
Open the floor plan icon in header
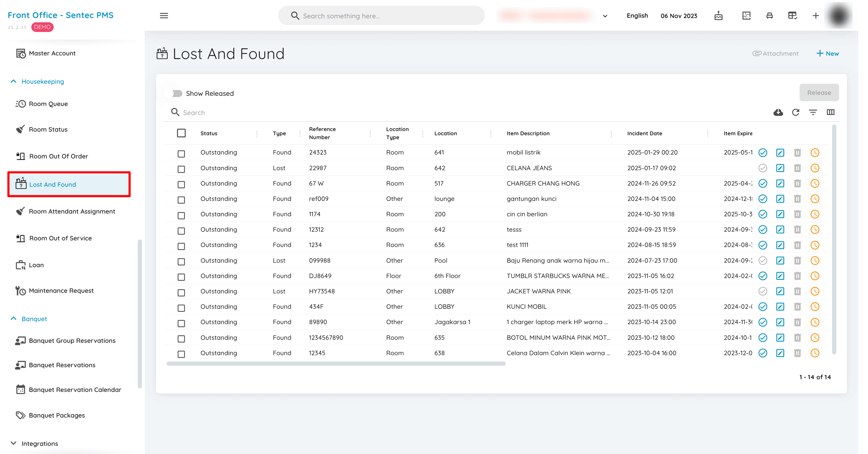pos(746,15)
